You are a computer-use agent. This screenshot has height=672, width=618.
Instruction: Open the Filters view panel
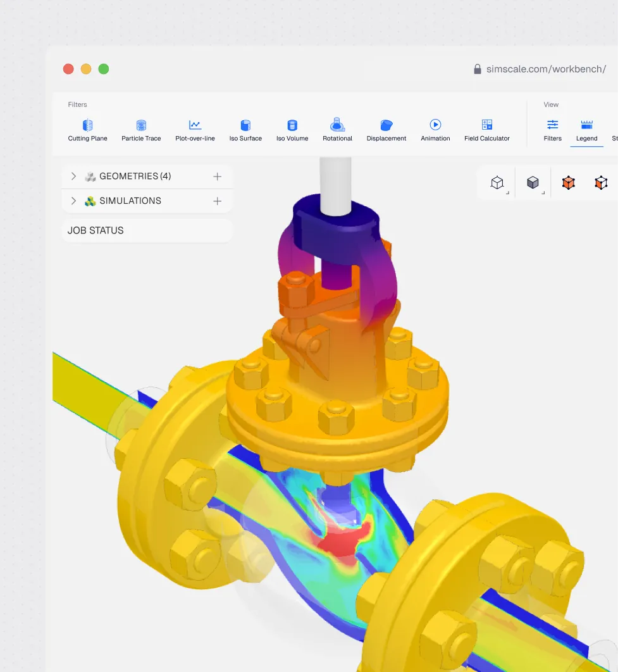pos(552,130)
